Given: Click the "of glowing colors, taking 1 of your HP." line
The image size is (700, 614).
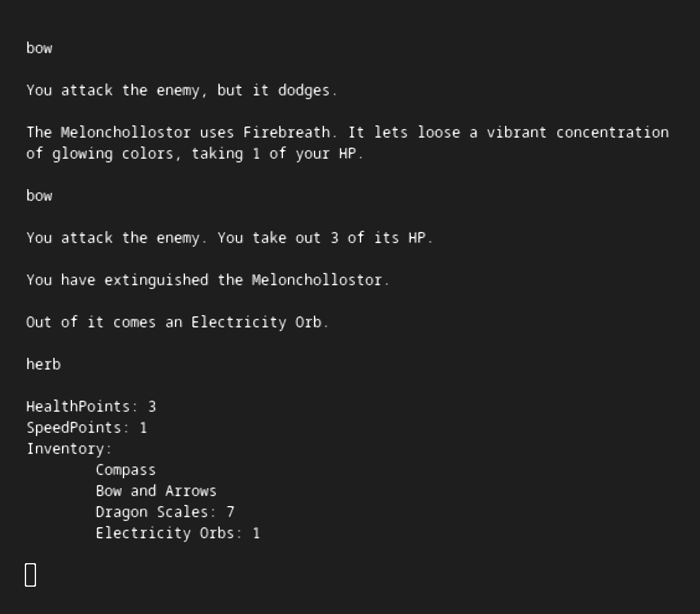Looking at the screenshot, I should pyautogui.click(x=195, y=154).
